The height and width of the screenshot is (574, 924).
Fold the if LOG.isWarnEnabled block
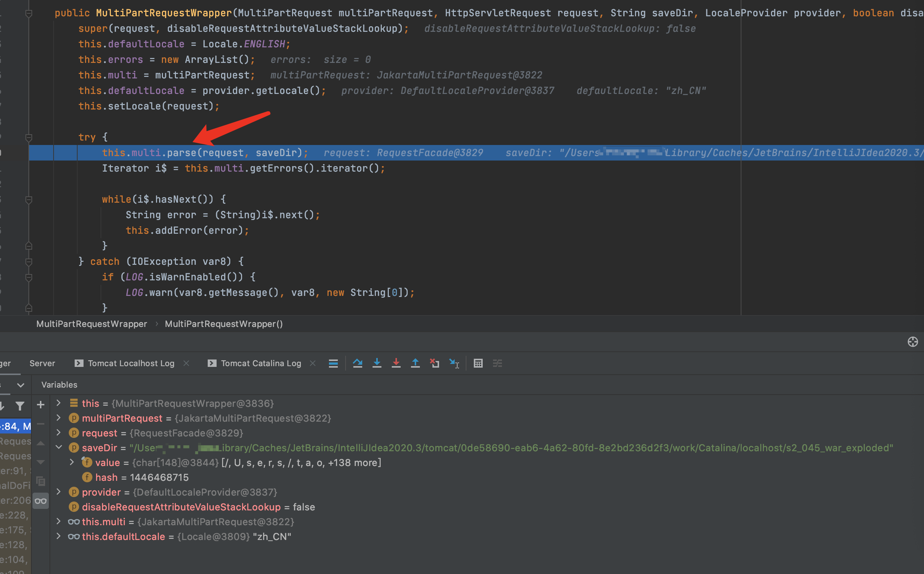coord(28,277)
